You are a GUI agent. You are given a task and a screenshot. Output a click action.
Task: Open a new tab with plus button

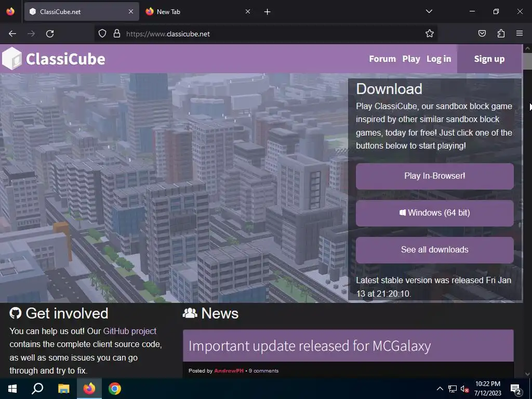tap(268, 12)
